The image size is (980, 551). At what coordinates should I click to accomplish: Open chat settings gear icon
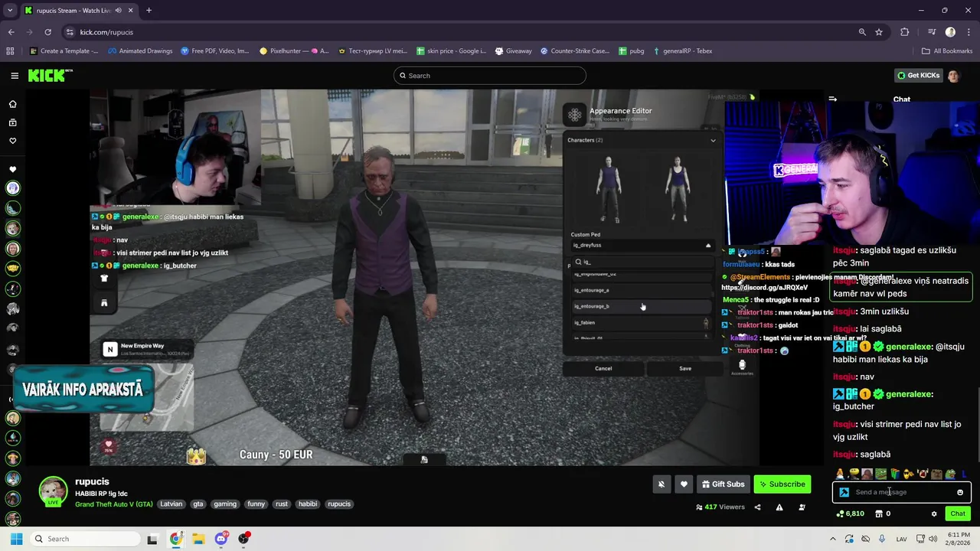(934, 514)
